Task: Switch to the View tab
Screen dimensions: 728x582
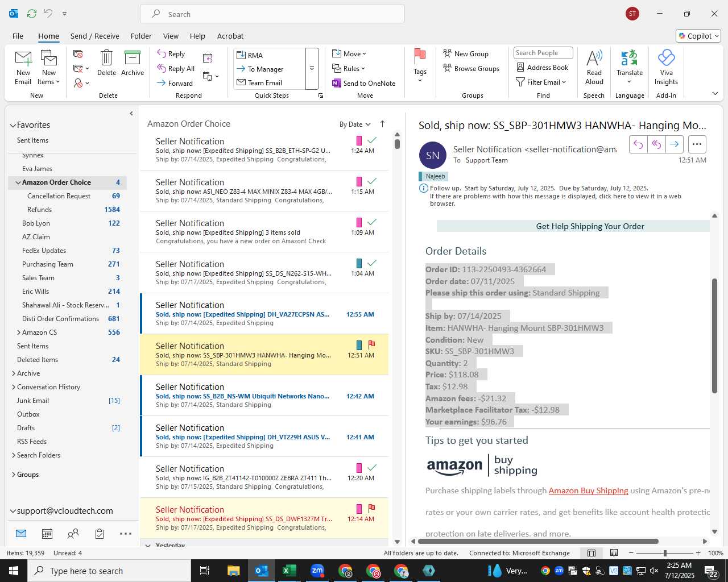Action: pos(171,36)
